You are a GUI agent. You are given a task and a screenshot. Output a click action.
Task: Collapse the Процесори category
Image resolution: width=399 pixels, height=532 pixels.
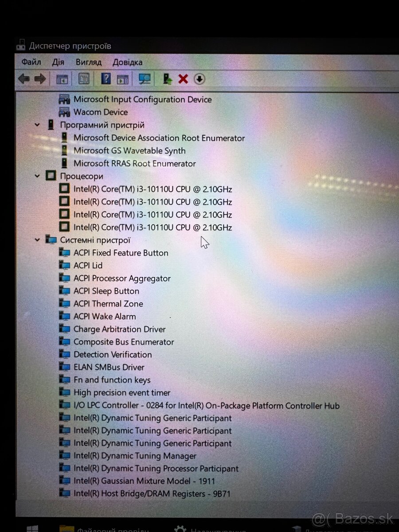pos(37,176)
